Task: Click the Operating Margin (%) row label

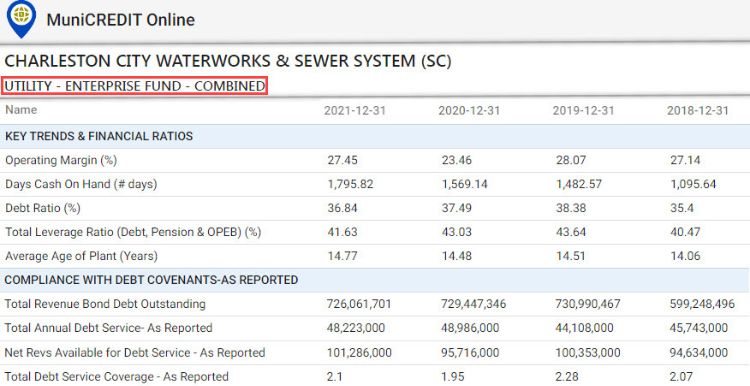Action: pos(61,160)
